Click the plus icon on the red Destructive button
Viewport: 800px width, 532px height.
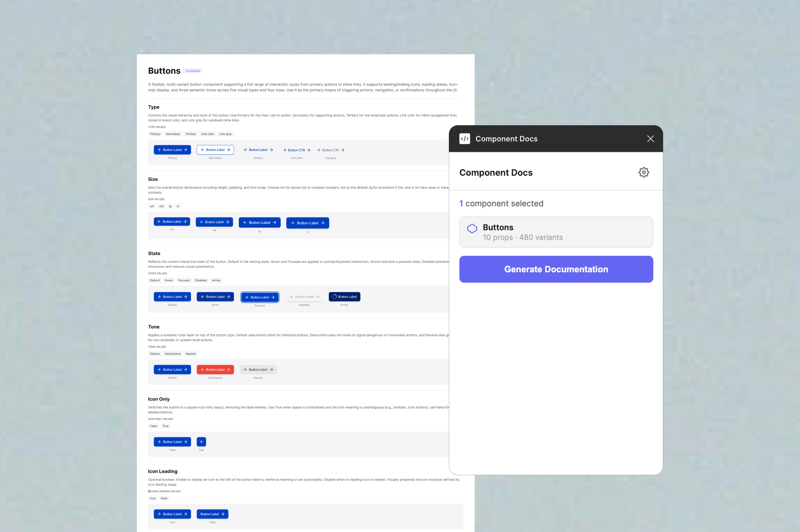click(x=203, y=369)
